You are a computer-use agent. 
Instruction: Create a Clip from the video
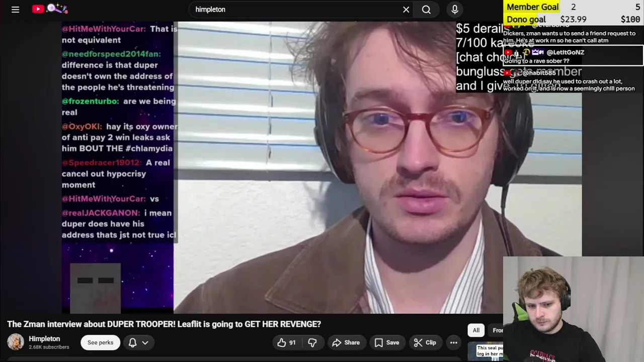tap(425, 342)
